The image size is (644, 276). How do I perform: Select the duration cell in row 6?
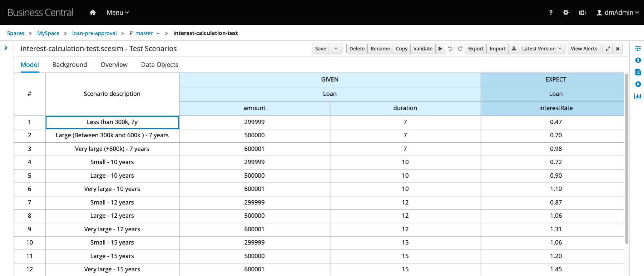(x=405, y=189)
